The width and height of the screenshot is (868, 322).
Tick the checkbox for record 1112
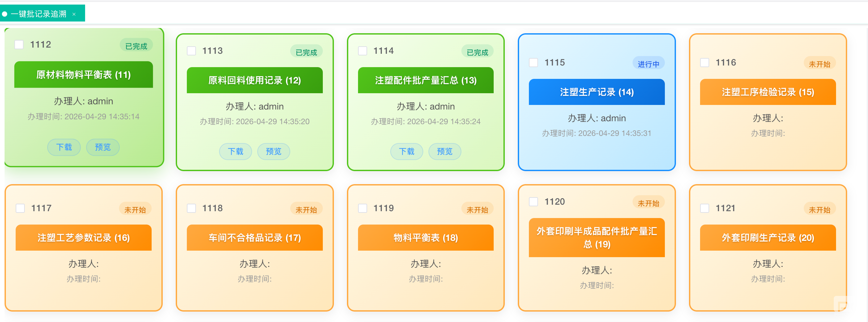19,44
